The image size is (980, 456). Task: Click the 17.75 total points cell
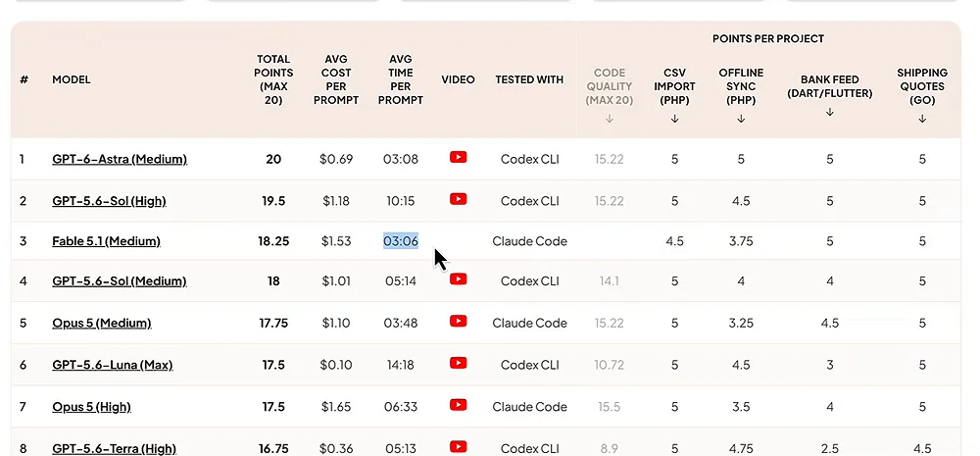[x=273, y=323]
